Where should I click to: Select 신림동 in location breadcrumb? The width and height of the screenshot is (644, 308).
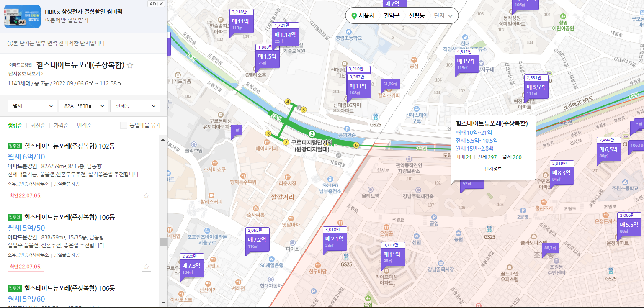click(x=417, y=16)
